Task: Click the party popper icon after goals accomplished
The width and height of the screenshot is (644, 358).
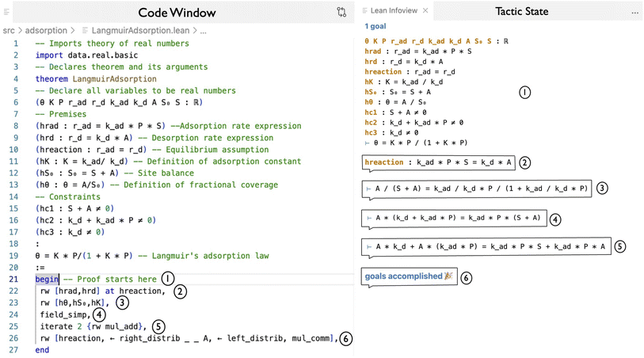Action: 448,276
